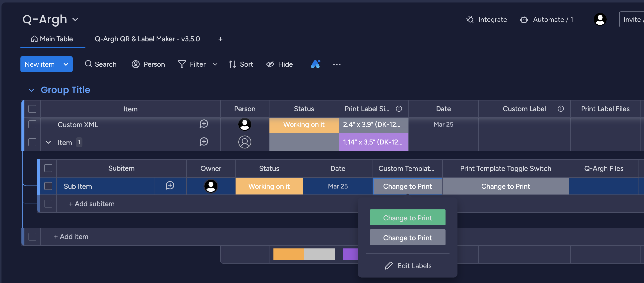
Task: Click Automate / 1 label
Action: [x=553, y=19]
